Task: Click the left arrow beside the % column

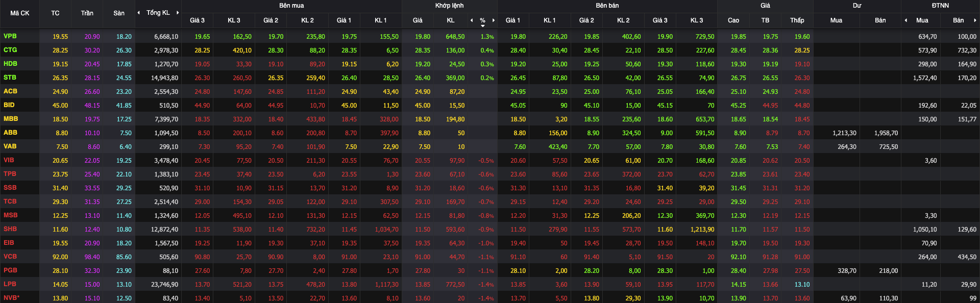Action: (472, 20)
